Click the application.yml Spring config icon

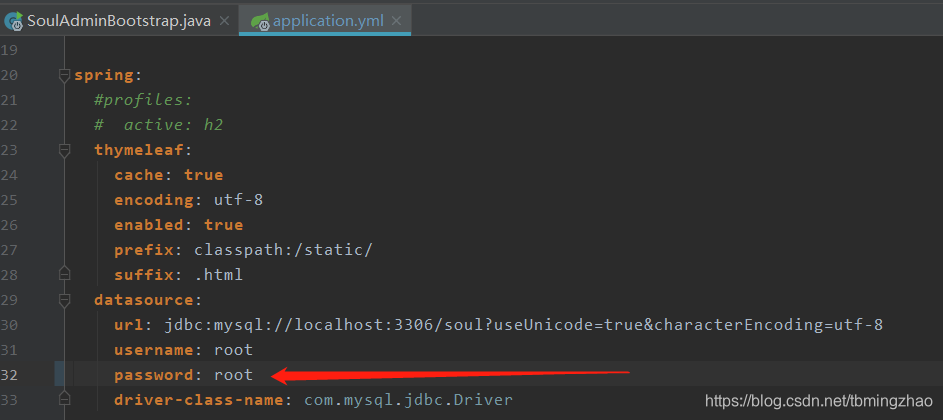click(260, 22)
